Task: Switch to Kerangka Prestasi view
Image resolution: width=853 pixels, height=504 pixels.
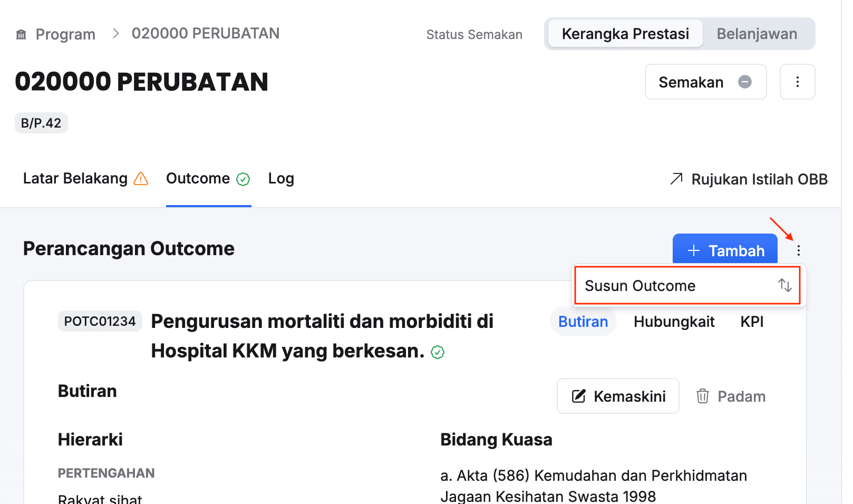Action: [x=625, y=34]
